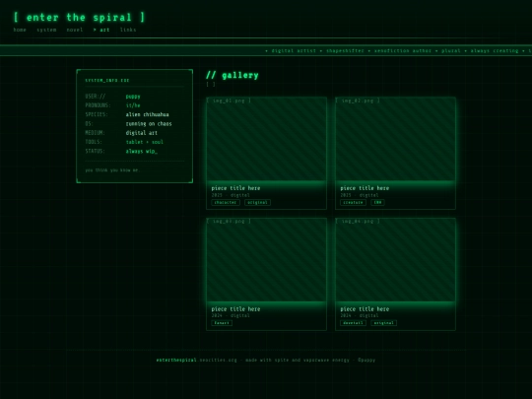The image size is (532, 399).
Task: Click the medium value 'digital art'
Action: (x=142, y=133)
